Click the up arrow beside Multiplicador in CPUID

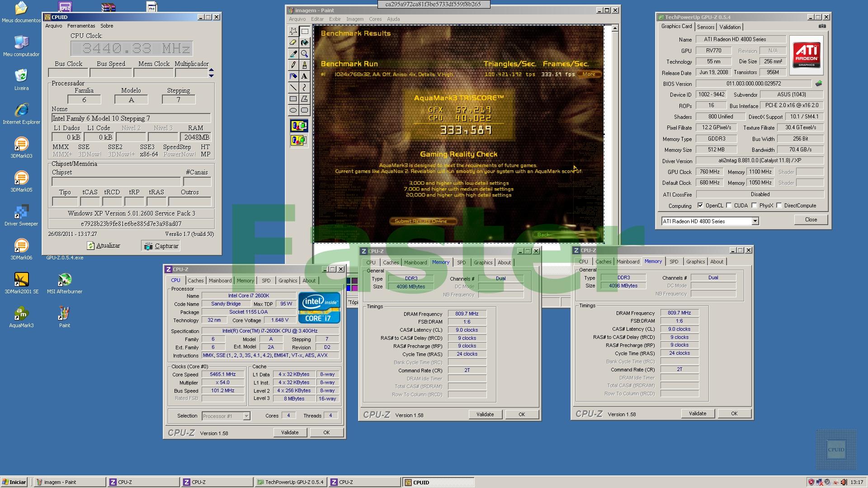211,70
